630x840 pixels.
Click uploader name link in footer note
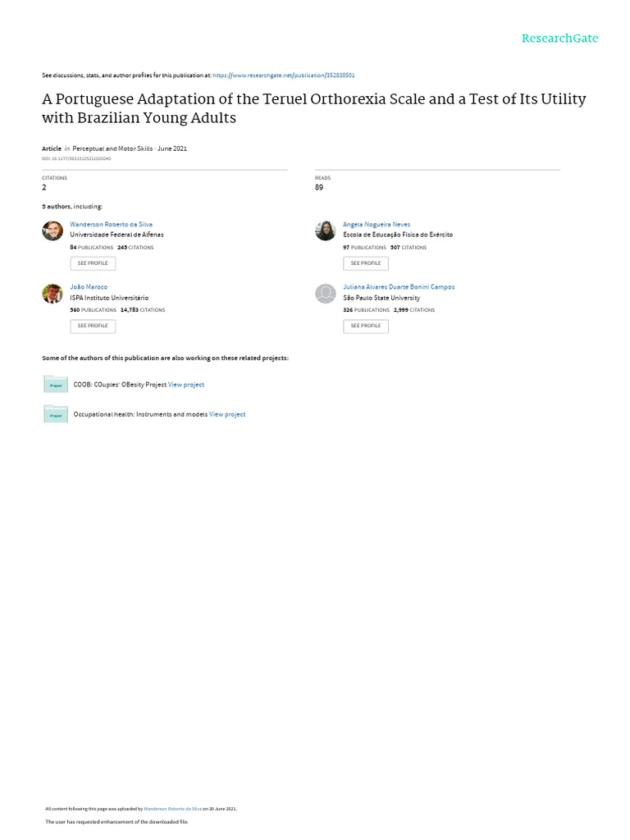pyautogui.click(x=172, y=809)
